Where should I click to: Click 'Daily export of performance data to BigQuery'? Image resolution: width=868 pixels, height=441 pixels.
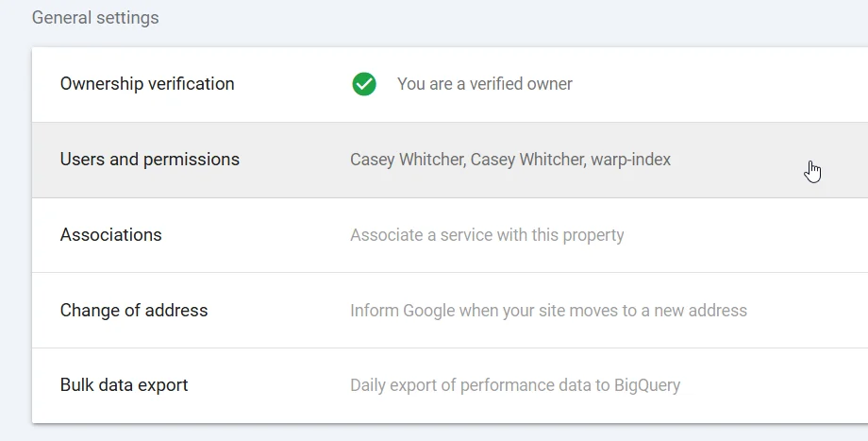point(514,385)
